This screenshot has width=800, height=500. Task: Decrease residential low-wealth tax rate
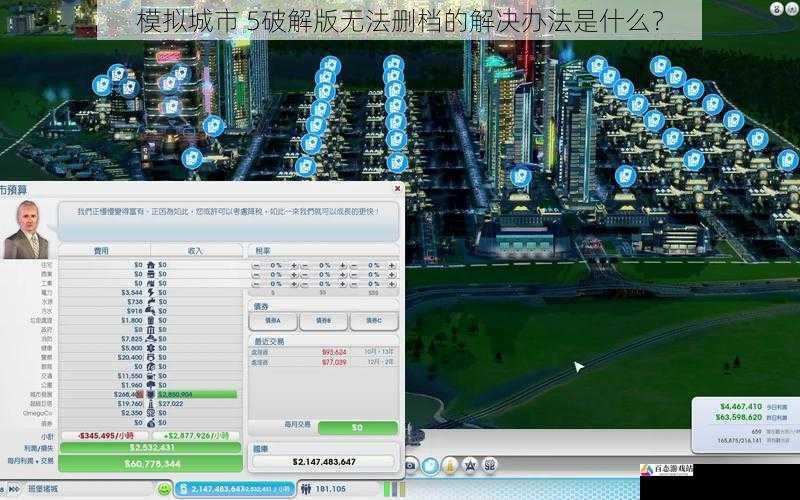256,266
